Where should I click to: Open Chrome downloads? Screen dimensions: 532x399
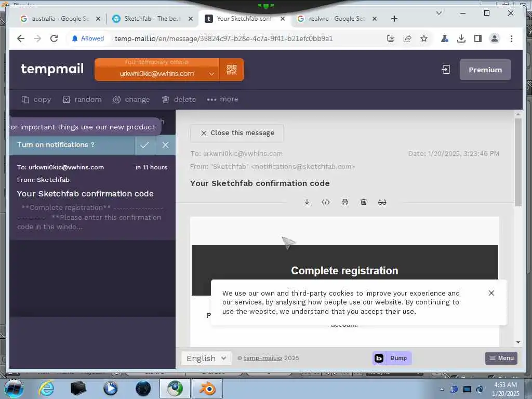coord(461,38)
